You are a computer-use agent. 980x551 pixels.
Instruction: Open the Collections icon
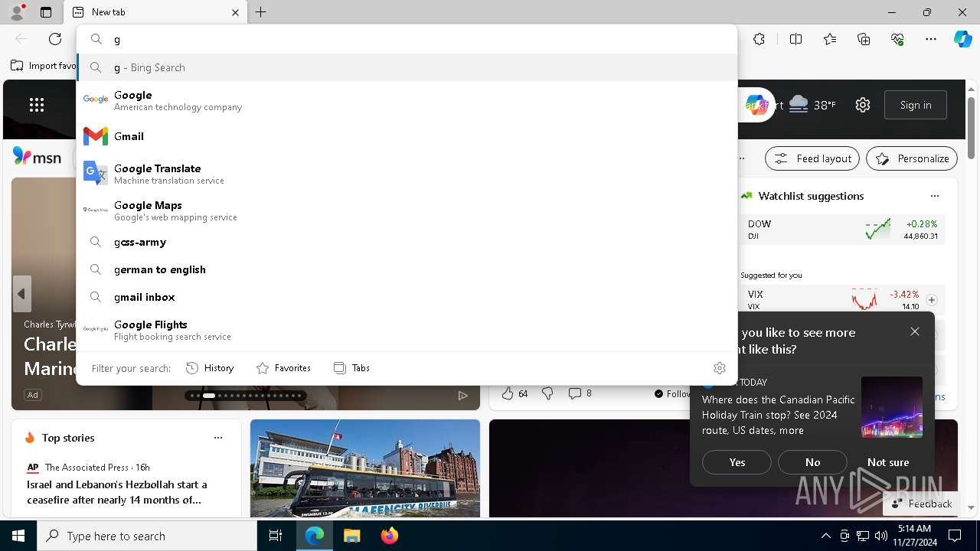864,39
